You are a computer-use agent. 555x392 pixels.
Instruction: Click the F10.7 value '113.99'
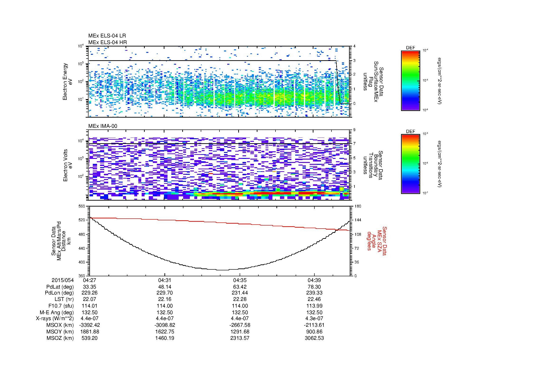coord(314,306)
